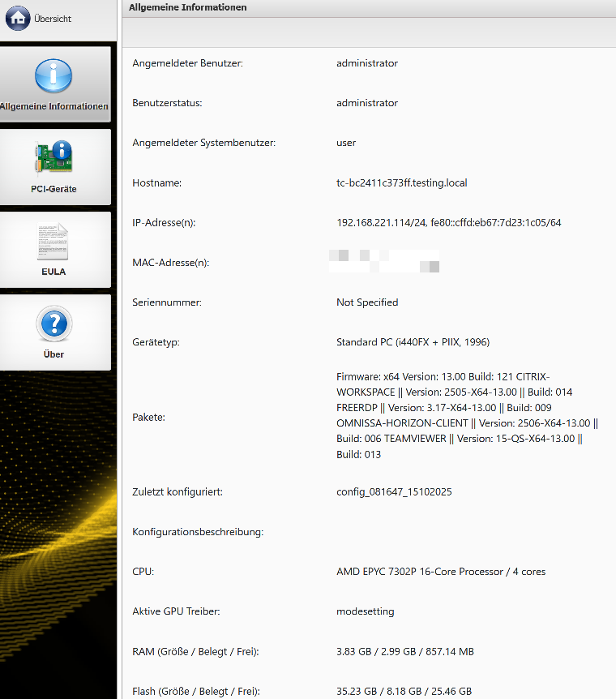
Task: Click the modesetting GPU driver value
Action: click(x=366, y=611)
